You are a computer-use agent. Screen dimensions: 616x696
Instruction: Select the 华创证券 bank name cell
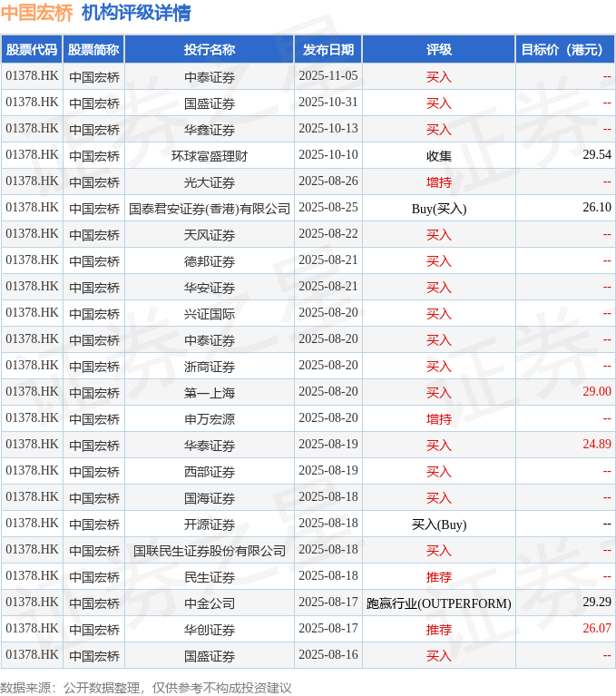[x=210, y=630]
